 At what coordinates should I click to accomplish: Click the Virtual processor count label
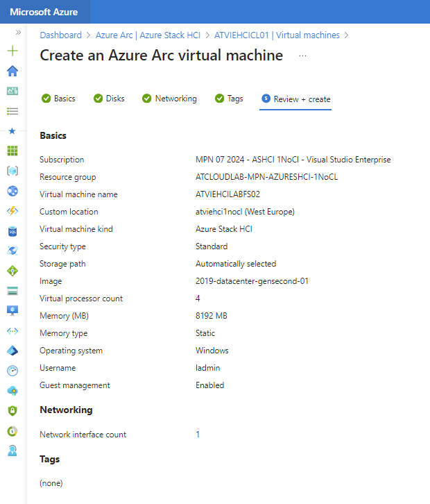(81, 299)
